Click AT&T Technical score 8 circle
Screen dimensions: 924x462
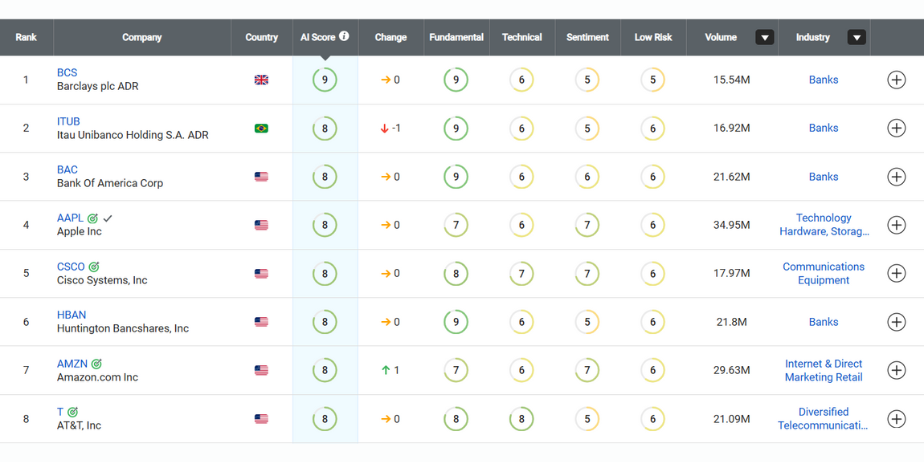522,419
